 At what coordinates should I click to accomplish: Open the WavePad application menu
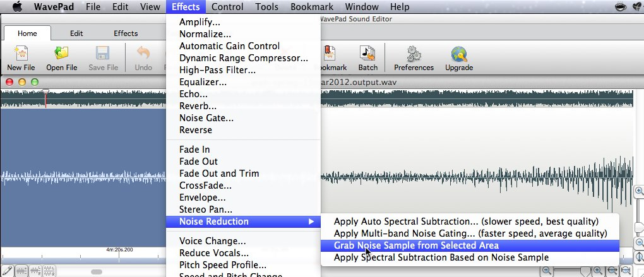click(x=54, y=6)
